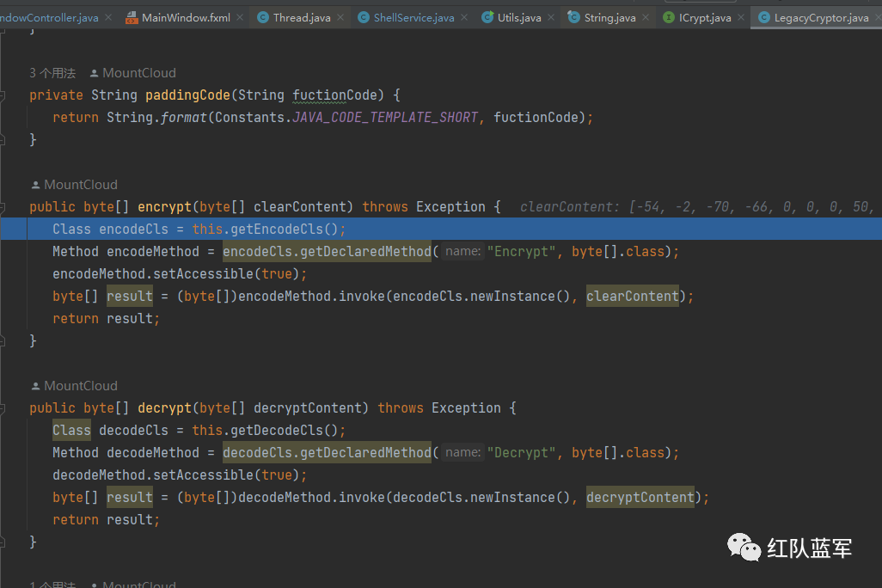This screenshot has width=882, height=588.
Task: Close the WindowController.java tab
Action: (108, 17)
